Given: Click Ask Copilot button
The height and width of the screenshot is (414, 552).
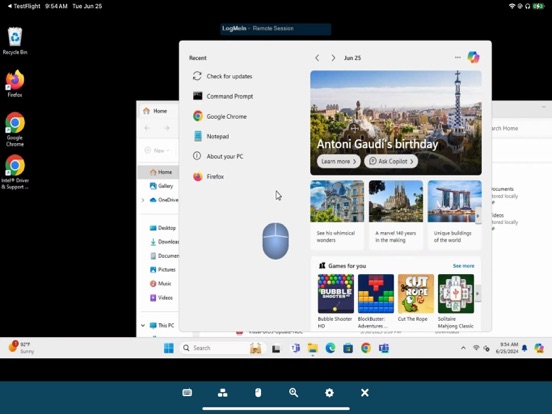Looking at the screenshot, I should pos(391,161).
